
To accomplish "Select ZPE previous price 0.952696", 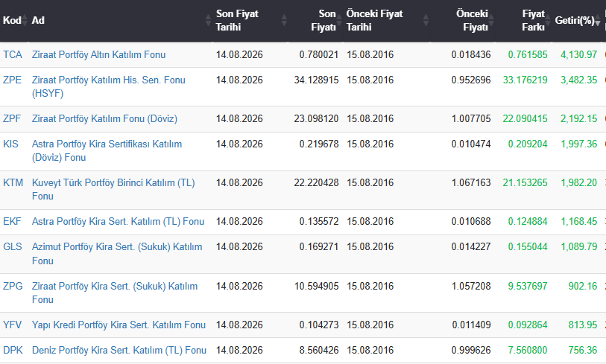I will pyautogui.click(x=471, y=80).
